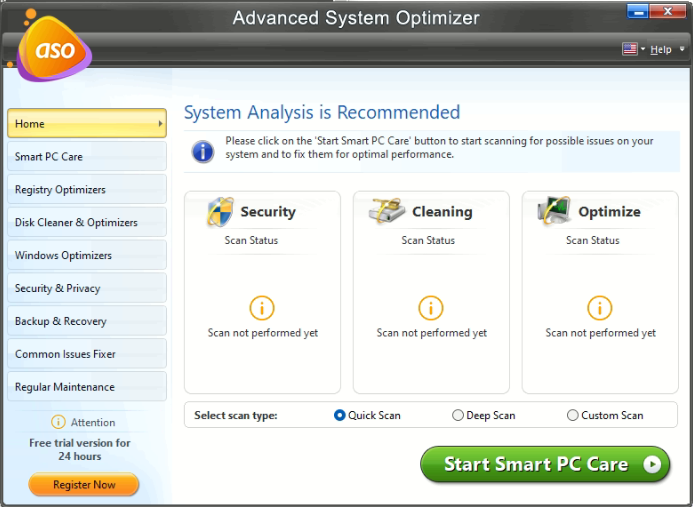Click the Security card heading

268,212
